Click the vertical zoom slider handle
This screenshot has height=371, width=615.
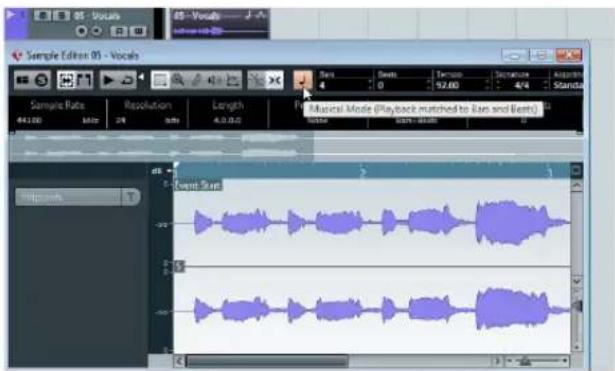(577, 306)
